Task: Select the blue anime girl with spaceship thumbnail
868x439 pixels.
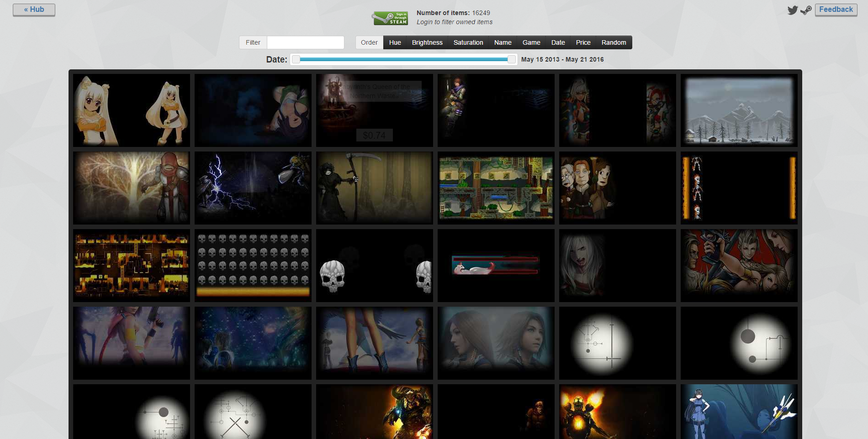Action: [x=739, y=412]
